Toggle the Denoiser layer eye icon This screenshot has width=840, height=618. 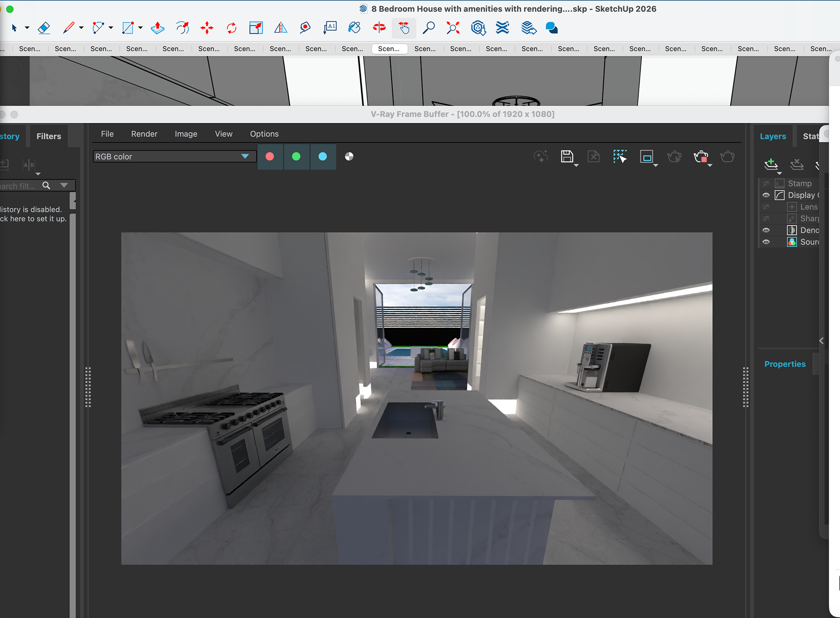click(766, 230)
